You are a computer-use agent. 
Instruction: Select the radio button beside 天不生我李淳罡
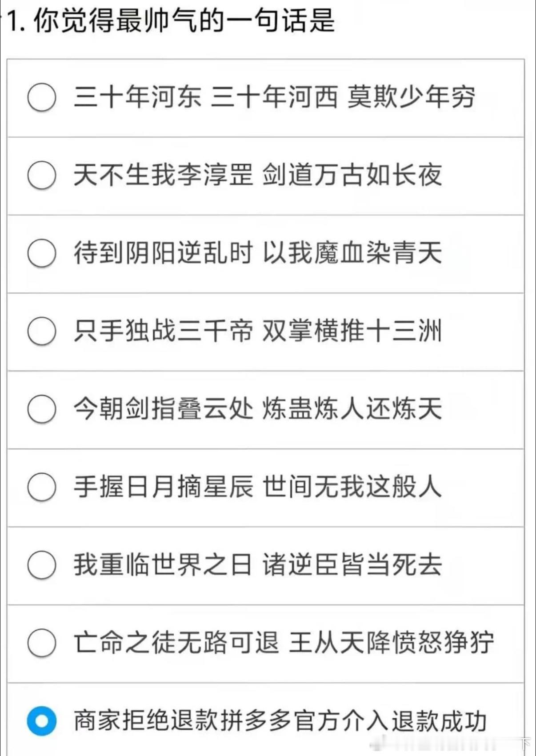click(x=42, y=175)
